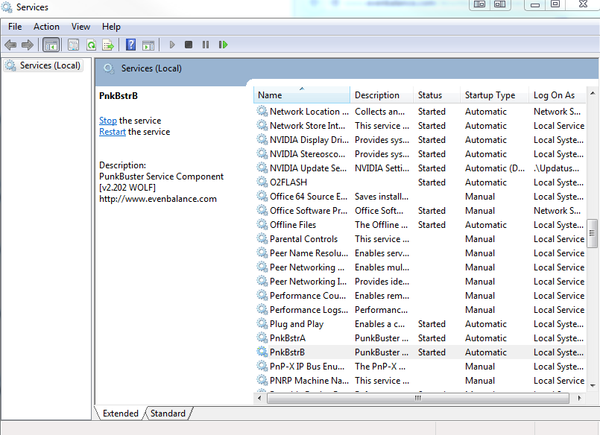Sort by the Startup Type column header
The width and height of the screenshot is (600, 435).
coord(490,95)
